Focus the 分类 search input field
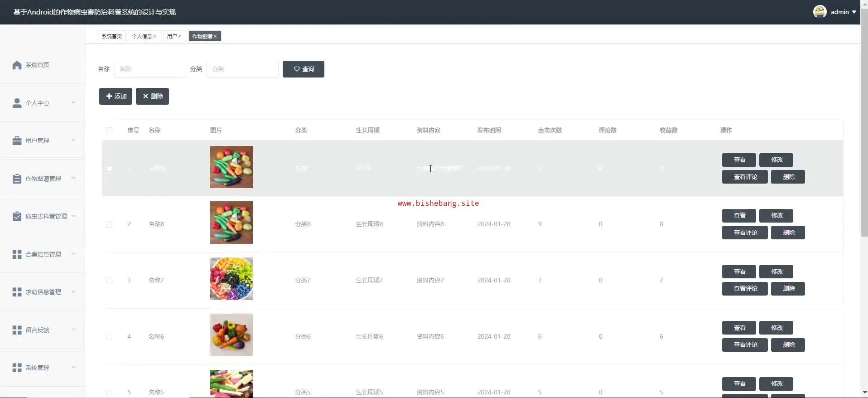This screenshot has width=868, height=398. pyautogui.click(x=242, y=69)
